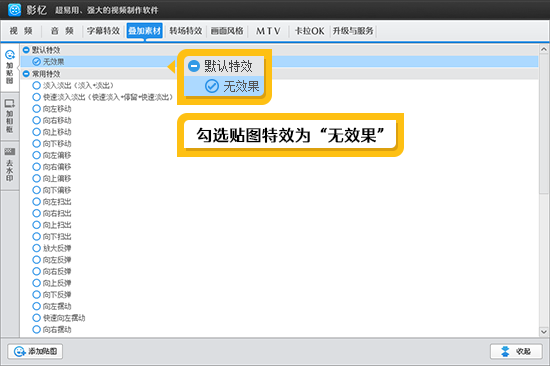Click the effects list scrollbar thumb
This screenshot has height=366, width=550.
pyautogui.click(x=544, y=124)
